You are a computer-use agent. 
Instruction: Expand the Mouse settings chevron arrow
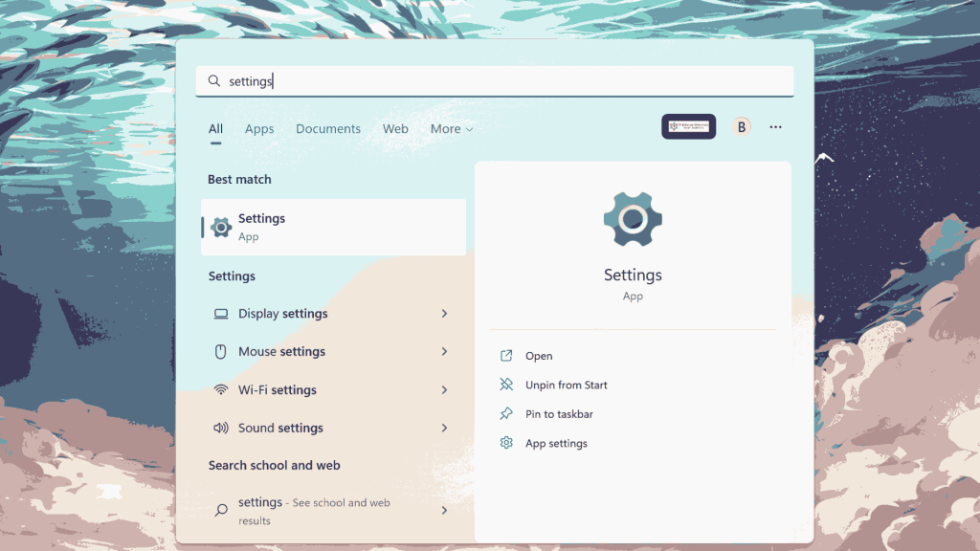pyautogui.click(x=444, y=352)
